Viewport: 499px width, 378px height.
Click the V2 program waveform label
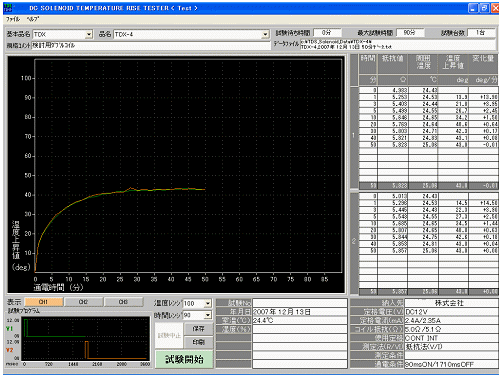point(10,350)
